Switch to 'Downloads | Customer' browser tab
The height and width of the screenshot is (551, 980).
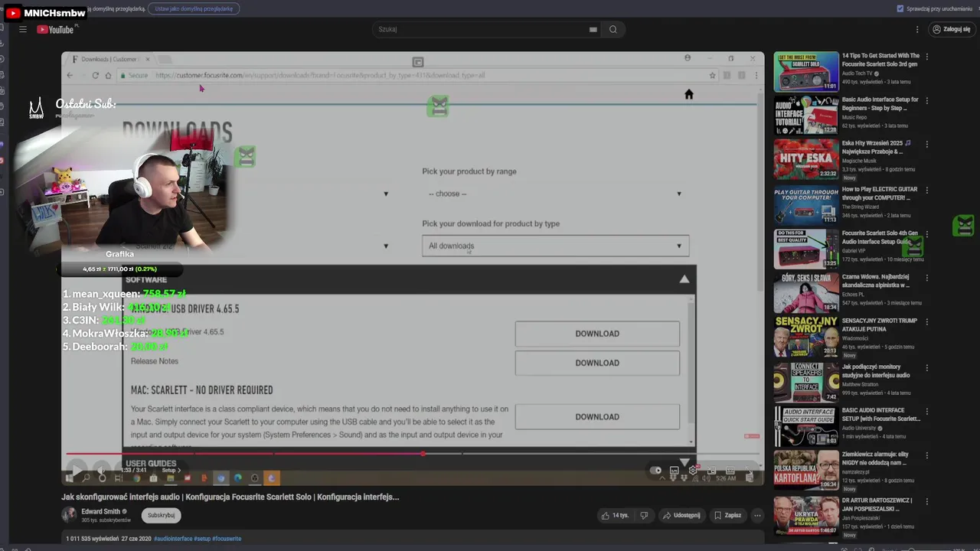click(109, 59)
